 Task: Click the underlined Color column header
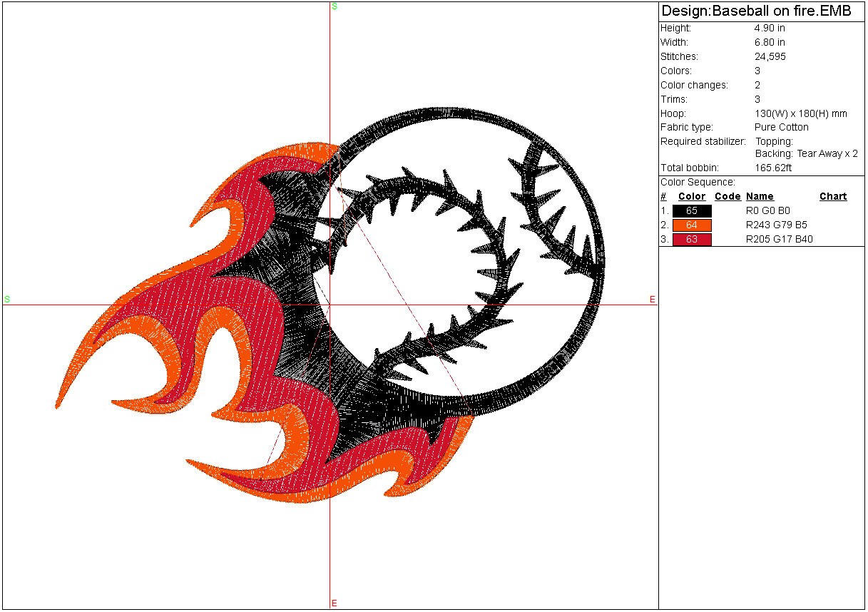coord(692,197)
